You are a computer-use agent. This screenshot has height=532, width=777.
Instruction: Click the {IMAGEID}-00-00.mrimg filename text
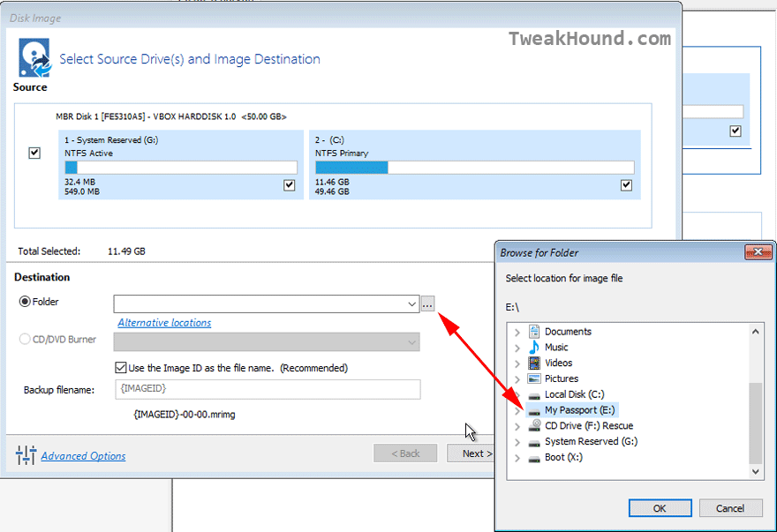pyautogui.click(x=185, y=414)
